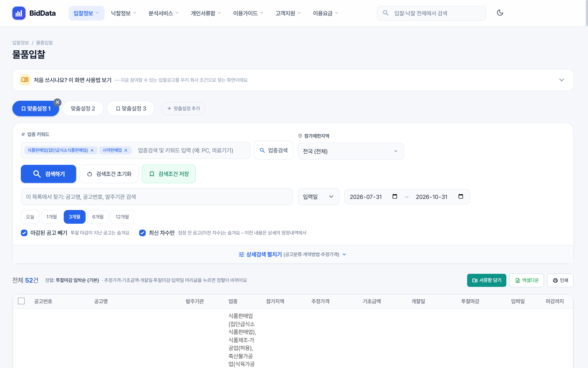Open 이용요금 menu
This screenshot has width=588, height=368.
tap(325, 13)
